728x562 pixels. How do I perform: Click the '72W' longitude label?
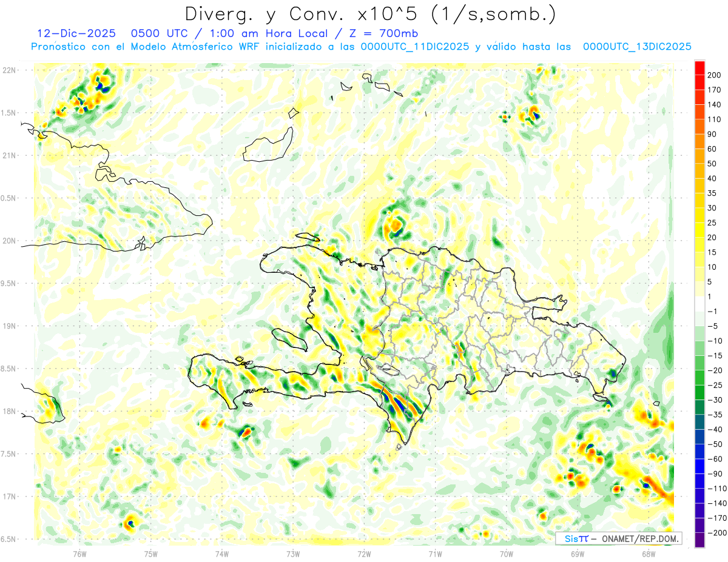364,554
